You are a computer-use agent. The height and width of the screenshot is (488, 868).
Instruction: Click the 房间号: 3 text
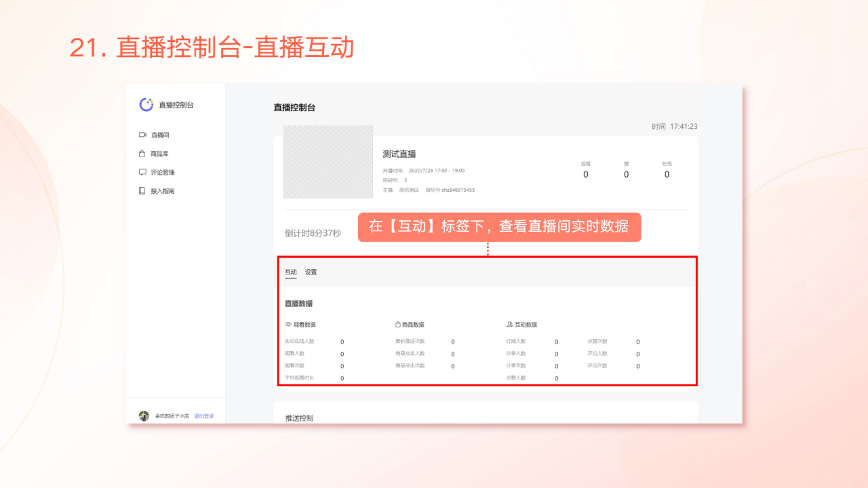(395, 180)
